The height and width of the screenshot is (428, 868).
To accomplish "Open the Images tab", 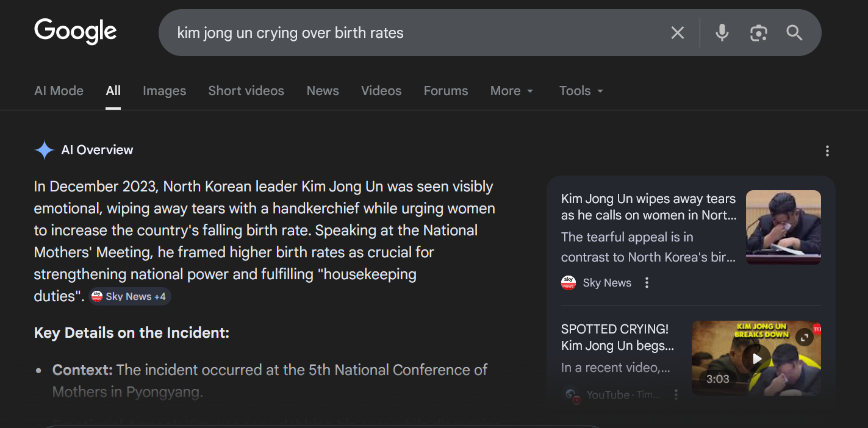I will (x=165, y=91).
